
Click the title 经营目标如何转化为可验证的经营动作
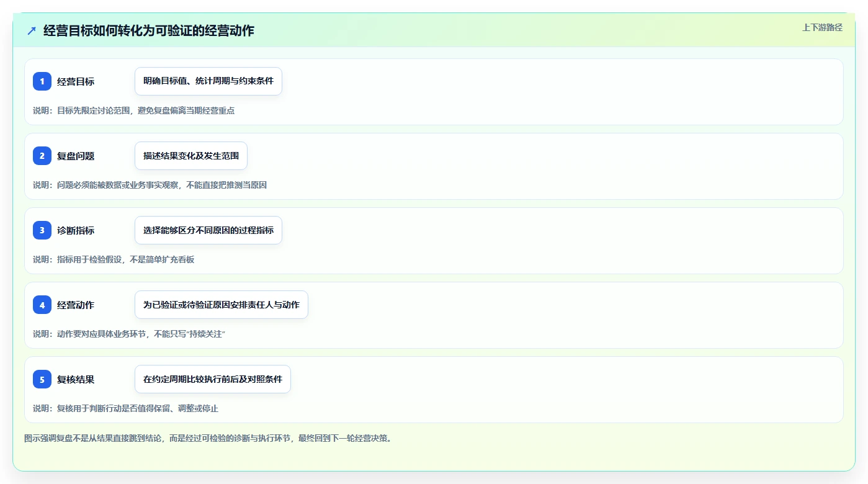point(149,30)
